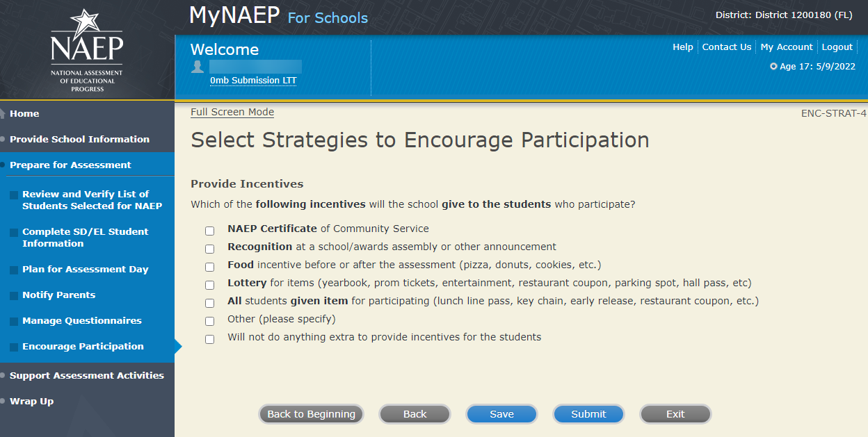
Task: Check the NAEP Certificate of Community Service box
Action: click(x=209, y=231)
